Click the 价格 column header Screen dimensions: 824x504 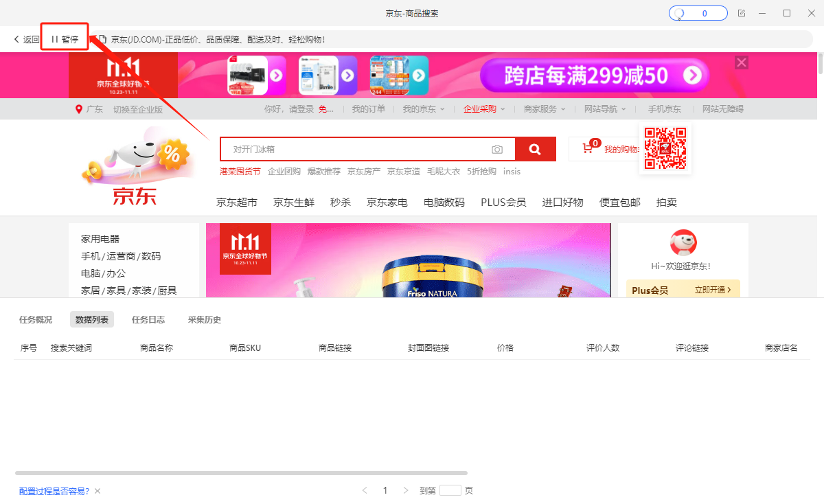coord(505,348)
